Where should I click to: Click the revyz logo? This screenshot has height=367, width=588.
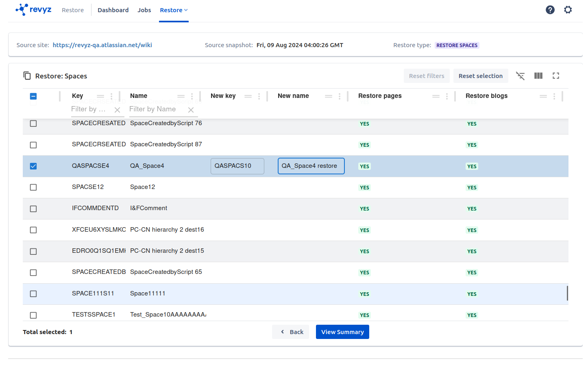[x=33, y=10]
